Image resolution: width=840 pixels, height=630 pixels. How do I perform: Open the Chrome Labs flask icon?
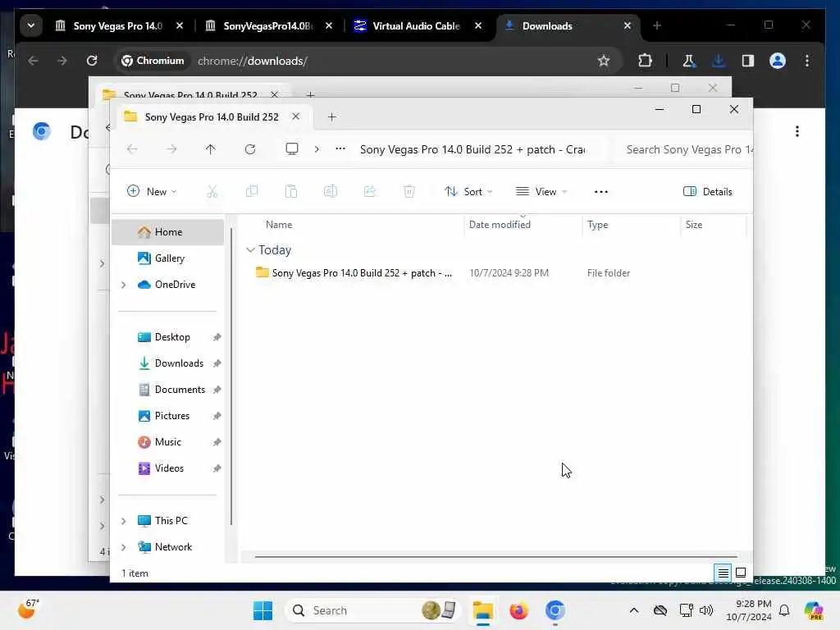[x=688, y=61]
